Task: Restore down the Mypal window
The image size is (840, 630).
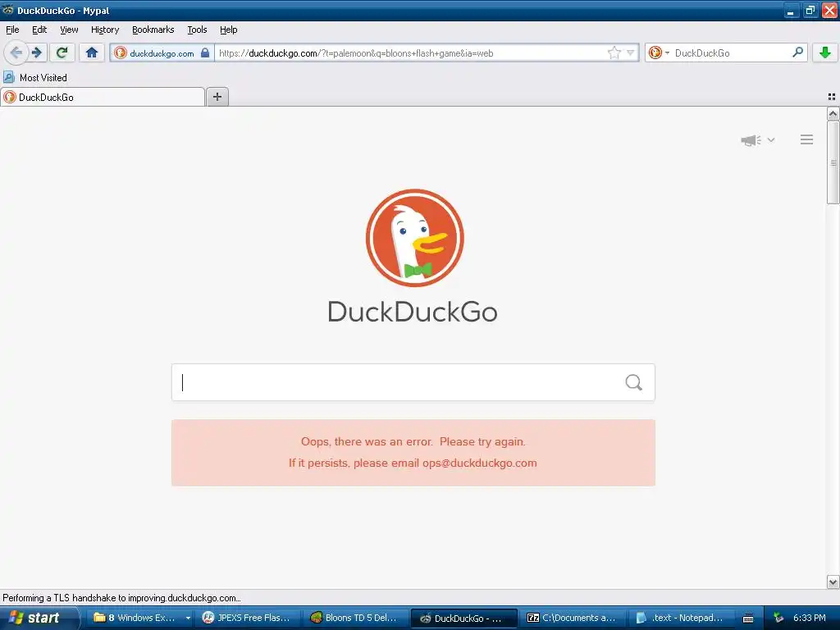Action: coord(810,11)
